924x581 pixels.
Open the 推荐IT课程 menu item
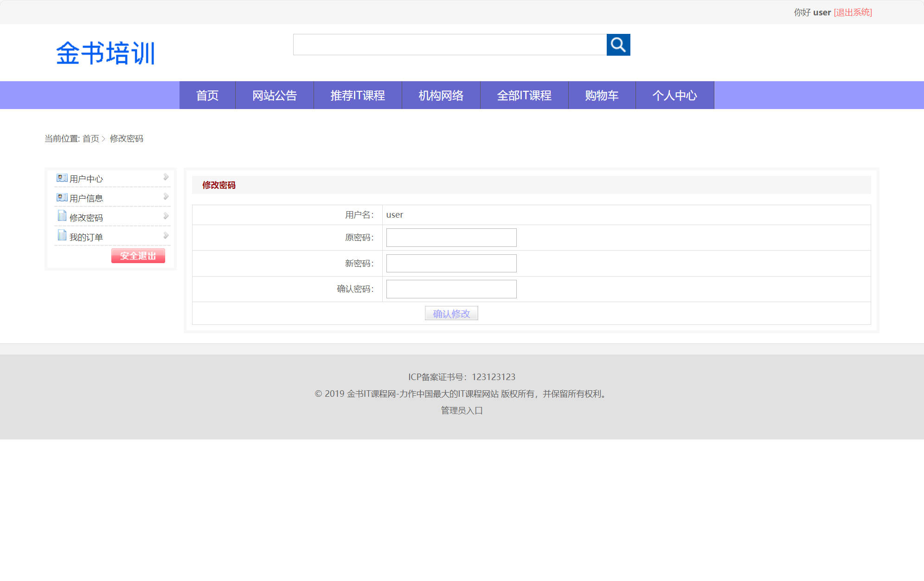click(357, 95)
